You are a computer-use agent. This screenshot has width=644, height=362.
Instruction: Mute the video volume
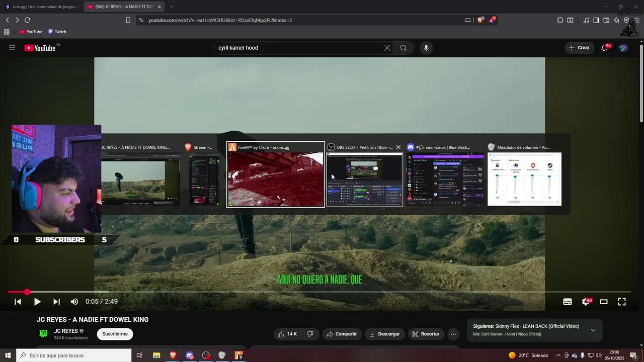coord(74,302)
